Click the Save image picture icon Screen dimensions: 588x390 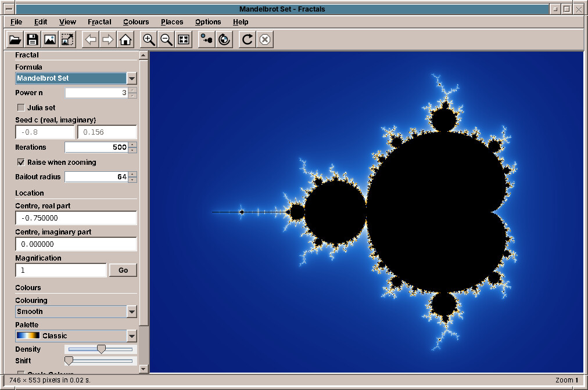click(50, 39)
